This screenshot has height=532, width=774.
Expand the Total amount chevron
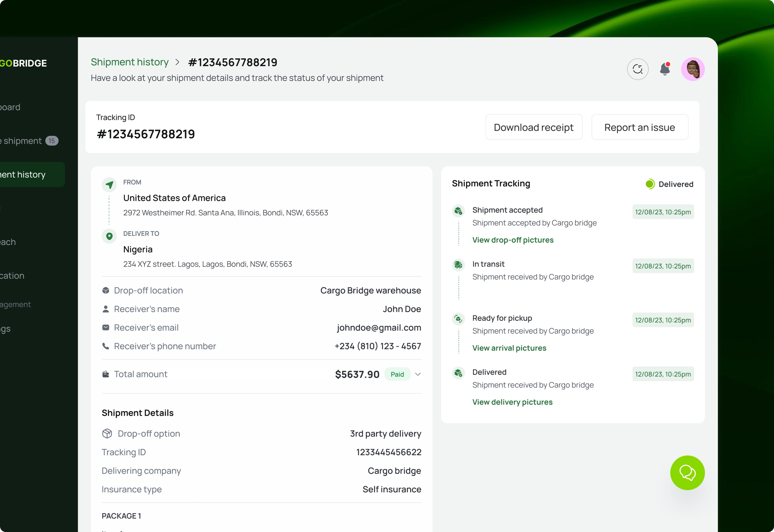click(418, 374)
